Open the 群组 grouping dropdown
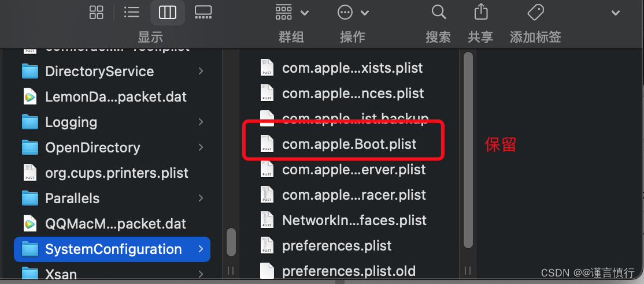The width and height of the screenshot is (644, 284). coord(291,13)
